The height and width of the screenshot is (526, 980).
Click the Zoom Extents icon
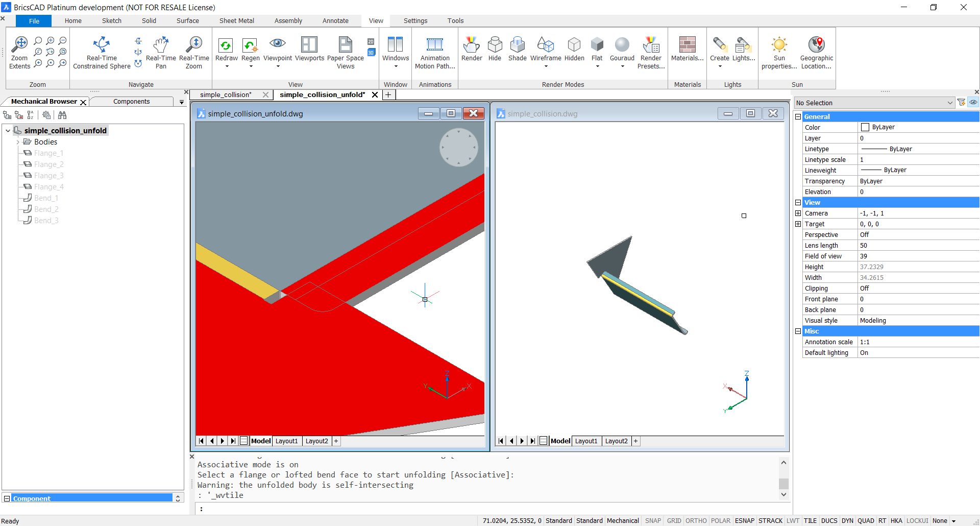tap(20, 46)
